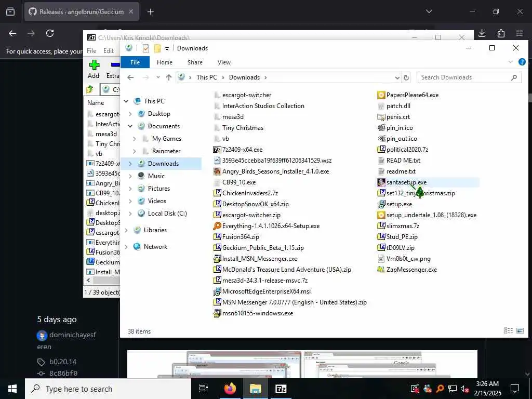Open Firefox hamburger menu
Screen dimensions: 532x399
click(520, 33)
